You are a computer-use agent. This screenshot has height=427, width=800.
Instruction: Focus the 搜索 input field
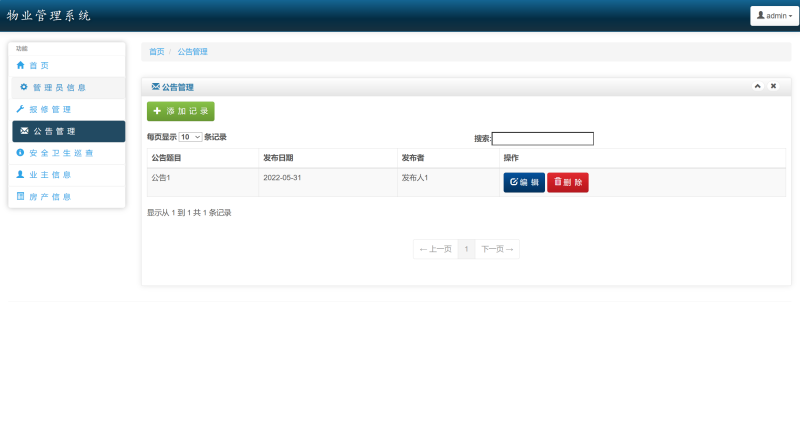543,139
